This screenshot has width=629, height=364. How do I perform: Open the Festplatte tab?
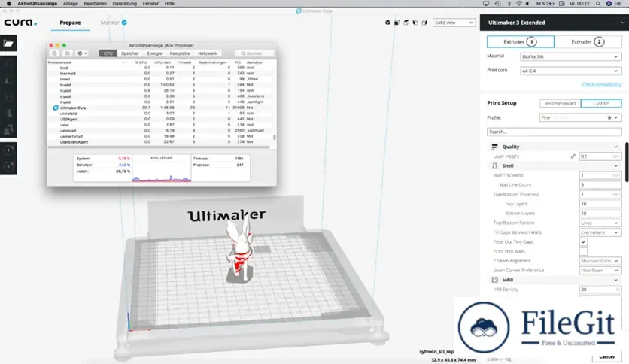[180, 53]
